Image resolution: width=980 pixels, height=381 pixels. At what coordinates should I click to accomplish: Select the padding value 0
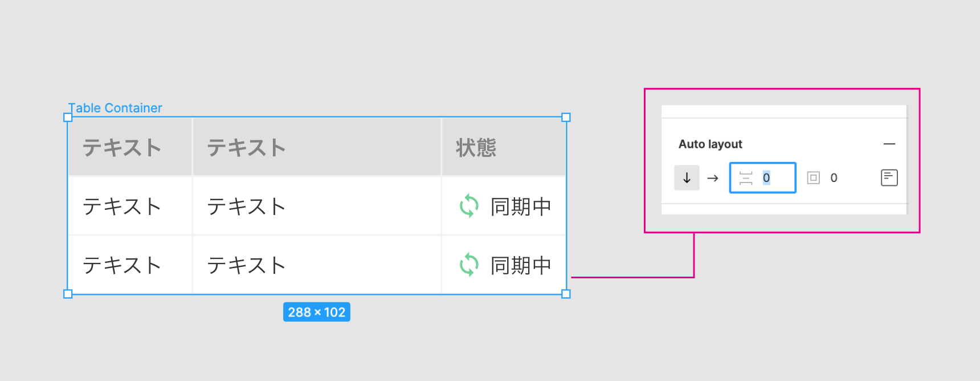(834, 178)
